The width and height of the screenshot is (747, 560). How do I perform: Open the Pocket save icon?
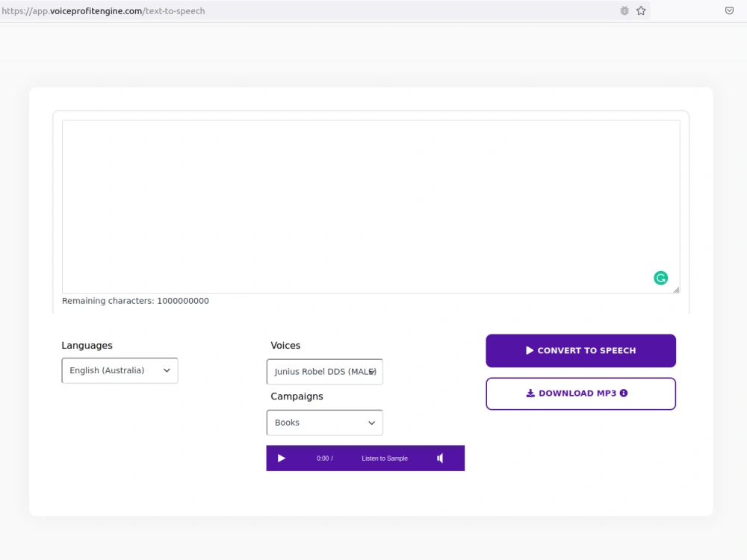point(729,11)
